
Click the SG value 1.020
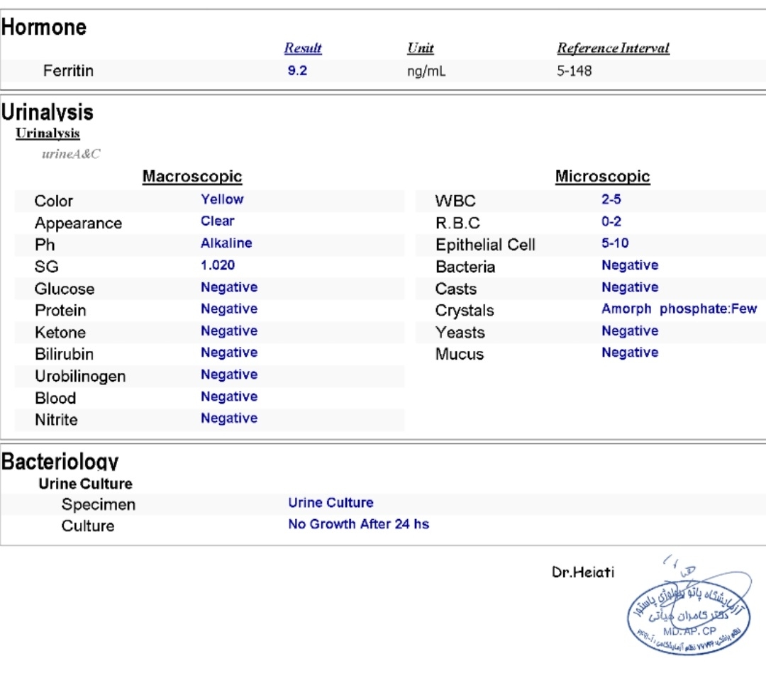[x=218, y=265]
